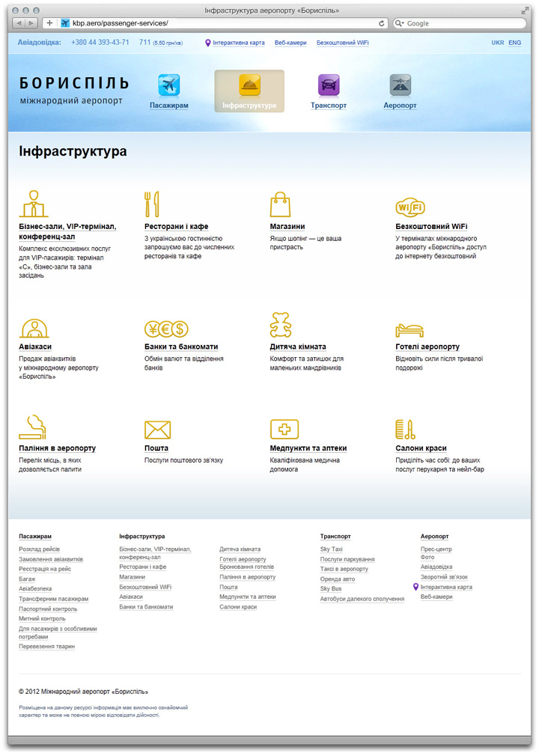Click the Google search field
This screenshot has height=756, width=539.
460,23
